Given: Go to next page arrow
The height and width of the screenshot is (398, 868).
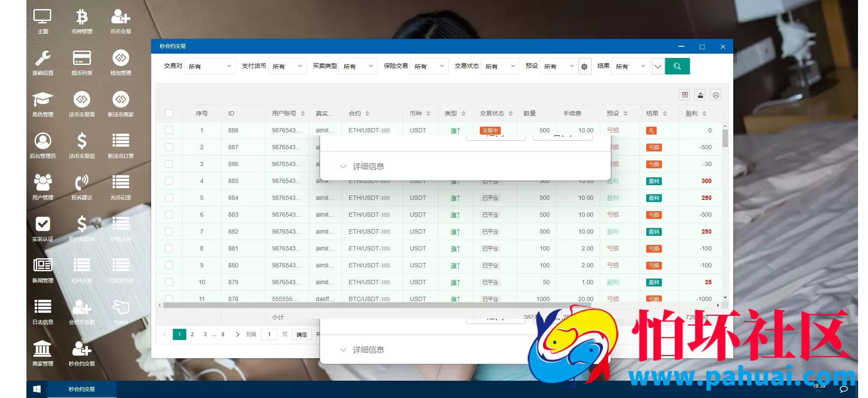Looking at the screenshot, I should (x=237, y=334).
